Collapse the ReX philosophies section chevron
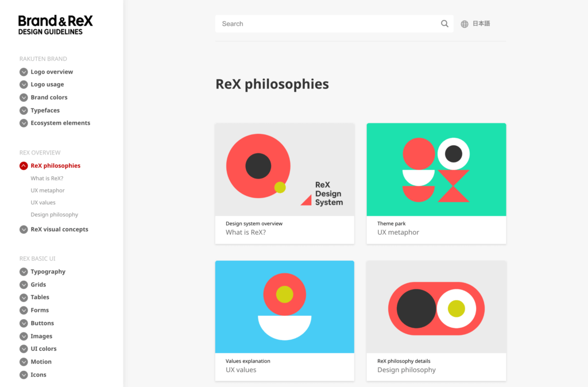Viewport: 588px width, 387px height. tap(24, 166)
